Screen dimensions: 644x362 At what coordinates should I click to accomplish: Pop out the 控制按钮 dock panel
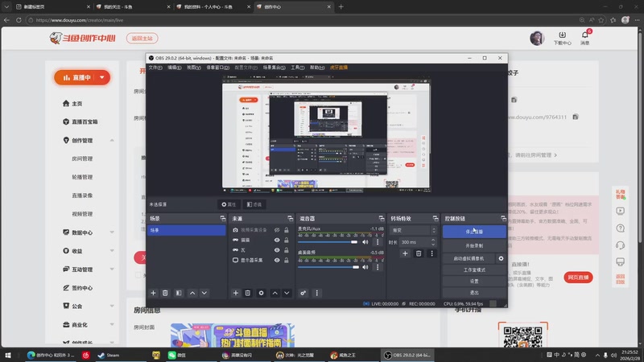(503, 218)
